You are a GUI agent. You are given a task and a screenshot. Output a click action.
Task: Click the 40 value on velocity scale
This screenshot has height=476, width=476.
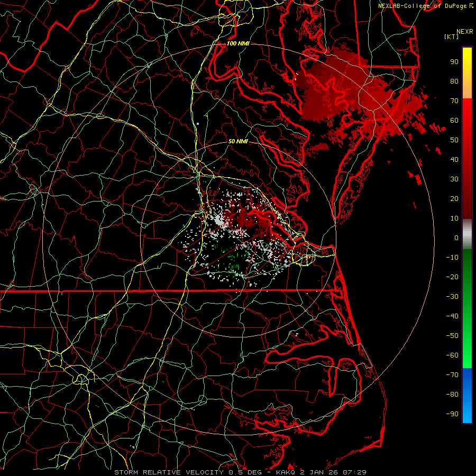(454, 159)
